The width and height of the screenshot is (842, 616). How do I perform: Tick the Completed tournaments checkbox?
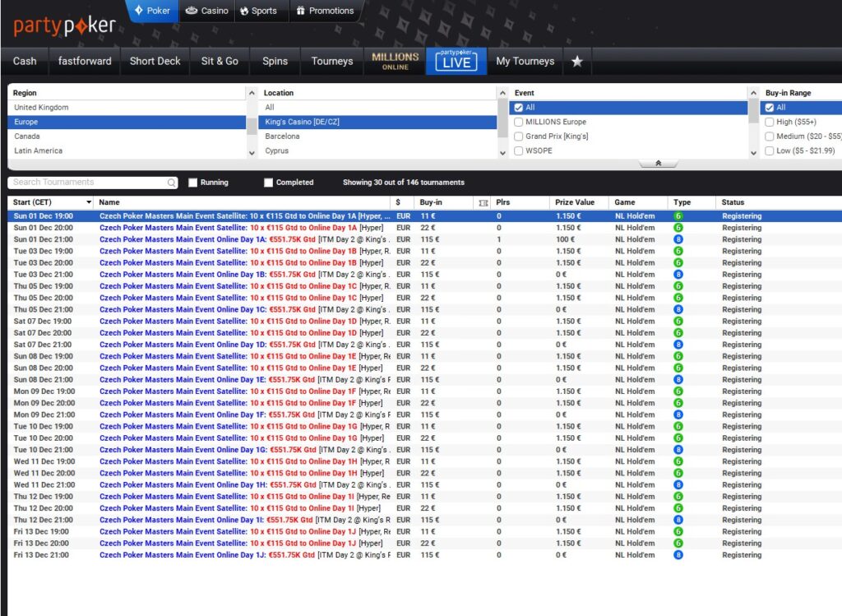tap(269, 183)
